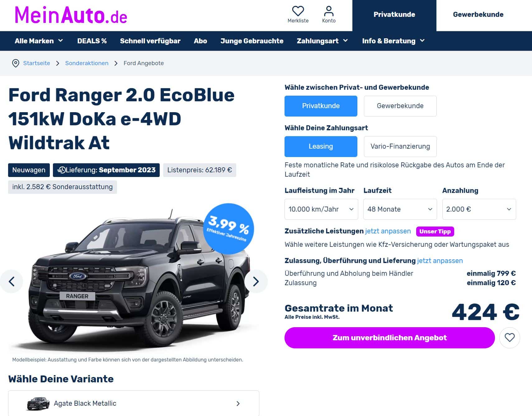Show previous car image arrow
This screenshot has width=532, height=416.
tap(12, 281)
